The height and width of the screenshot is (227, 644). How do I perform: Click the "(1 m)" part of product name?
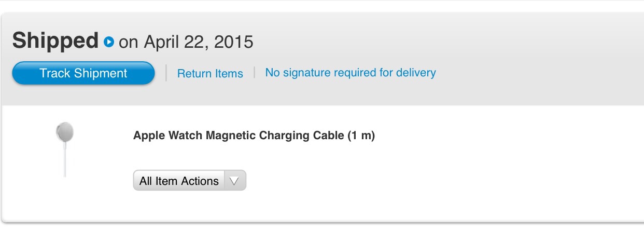click(x=361, y=136)
